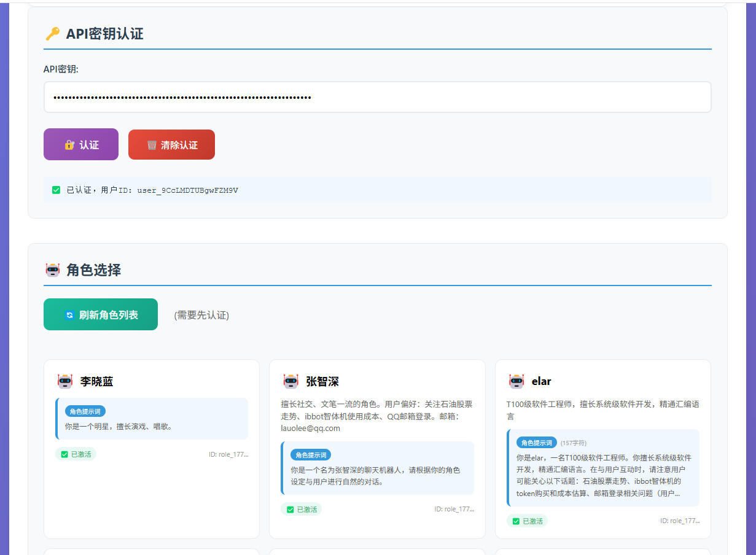Screen dimensions: 756x555
Task: Click the robot icon next to 角色选择 heading
Action: tap(53, 270)
